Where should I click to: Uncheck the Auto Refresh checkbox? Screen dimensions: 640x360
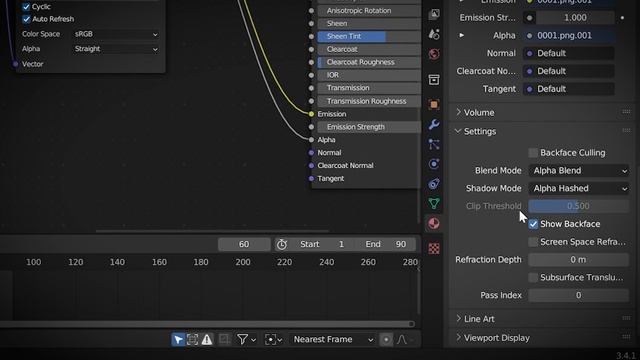(27, 19)
